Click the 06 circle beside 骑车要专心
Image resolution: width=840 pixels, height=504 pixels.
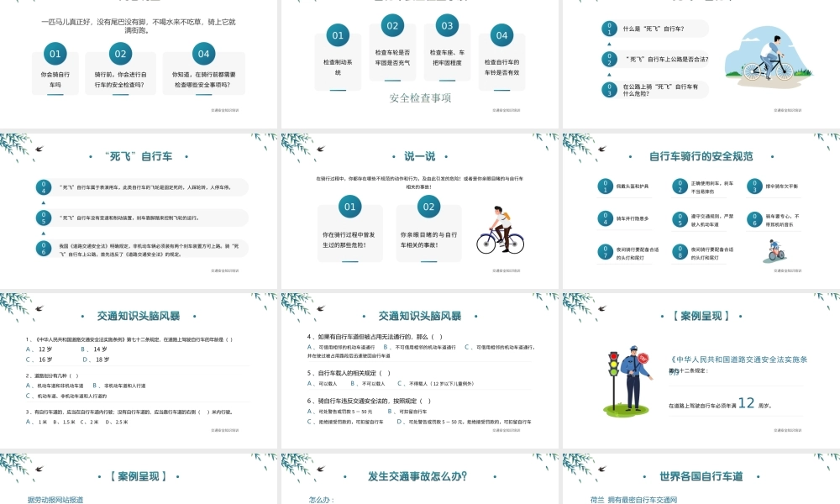(754, 219)
